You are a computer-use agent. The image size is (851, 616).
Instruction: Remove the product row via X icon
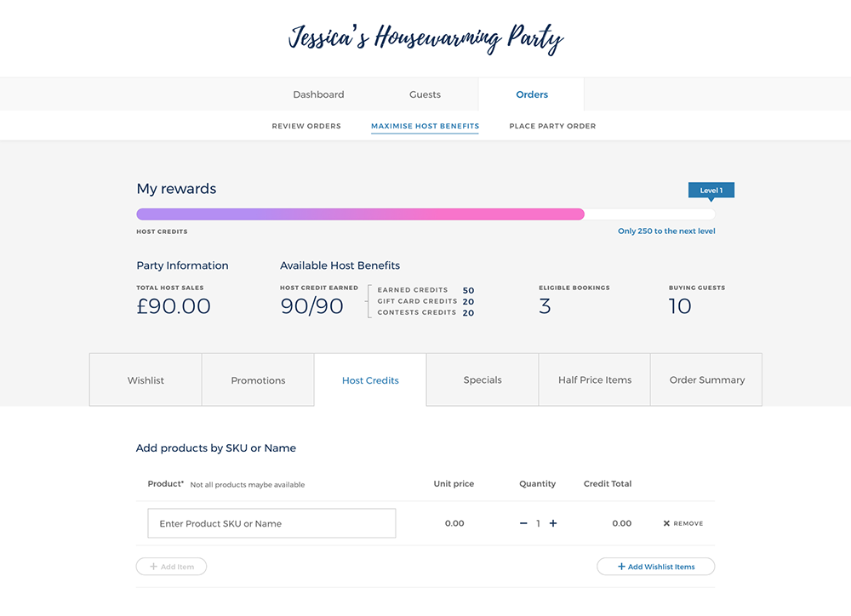point(667,523)
